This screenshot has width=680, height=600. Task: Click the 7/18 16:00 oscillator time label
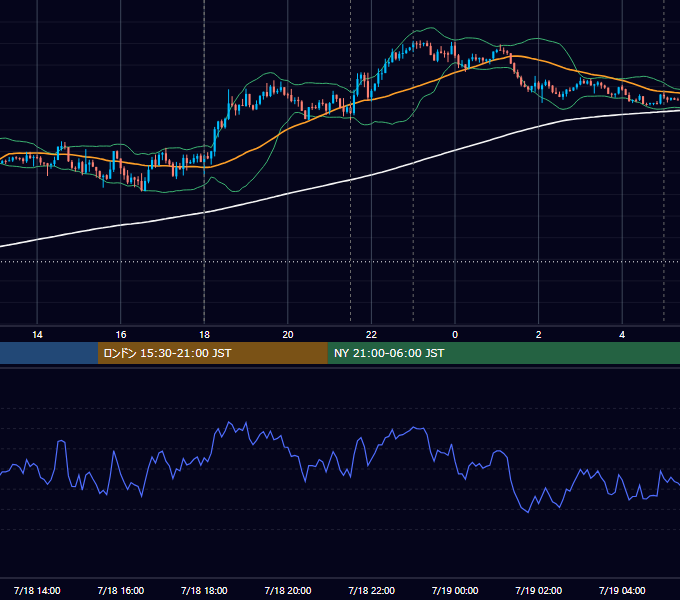[121, 590]
